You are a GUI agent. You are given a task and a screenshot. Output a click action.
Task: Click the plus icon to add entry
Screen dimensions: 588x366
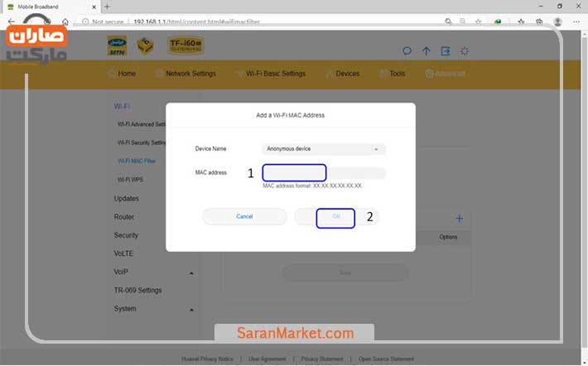tap(460, 219)
